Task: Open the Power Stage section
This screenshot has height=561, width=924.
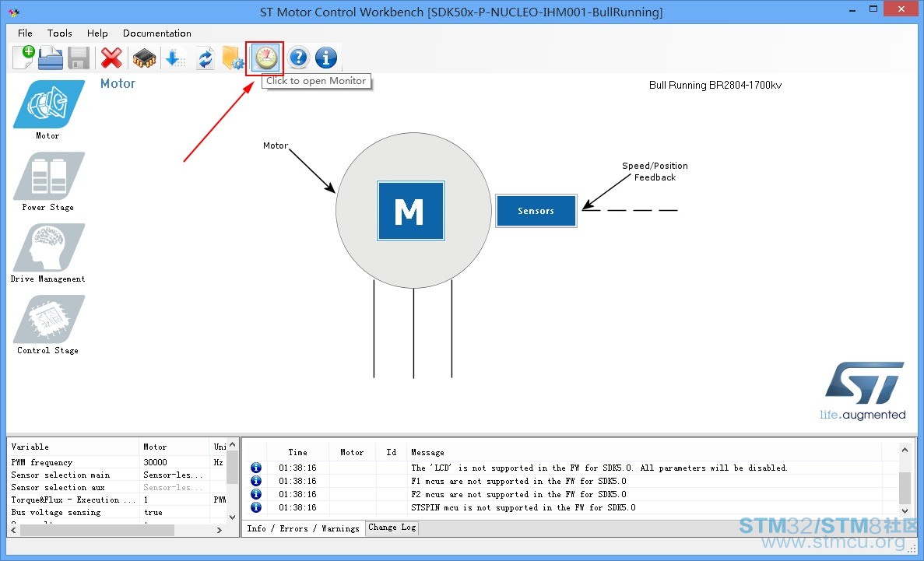Action: [48, 176]
